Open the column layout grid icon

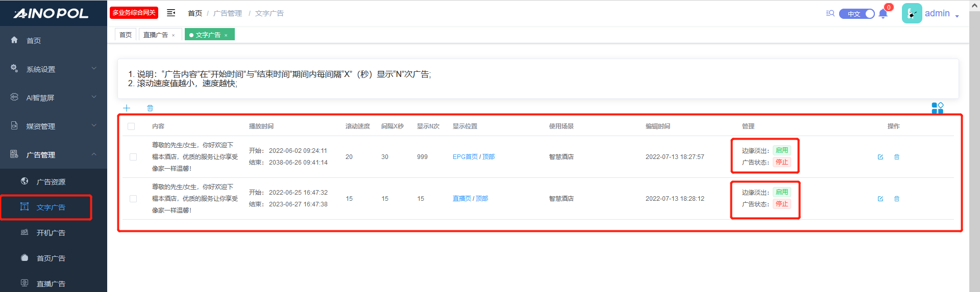point(937,108)
